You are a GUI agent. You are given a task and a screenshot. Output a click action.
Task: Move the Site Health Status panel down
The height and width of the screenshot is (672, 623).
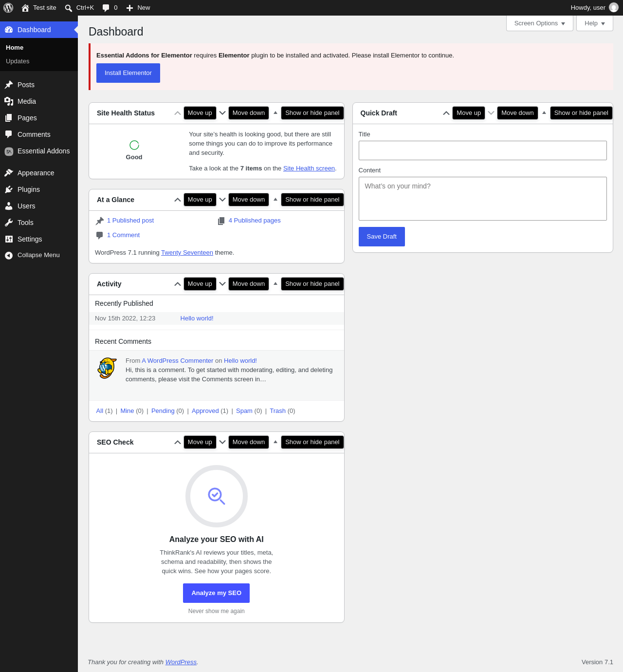(x=222, y=113)
